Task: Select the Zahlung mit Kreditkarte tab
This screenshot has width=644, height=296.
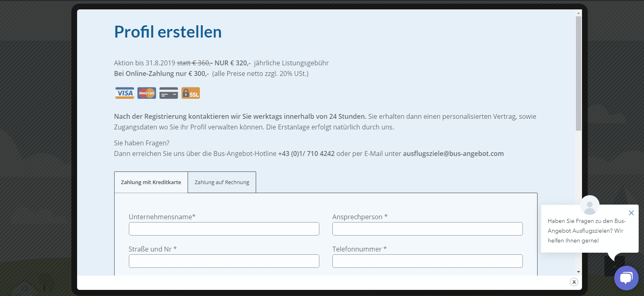Action: (151, 182)
